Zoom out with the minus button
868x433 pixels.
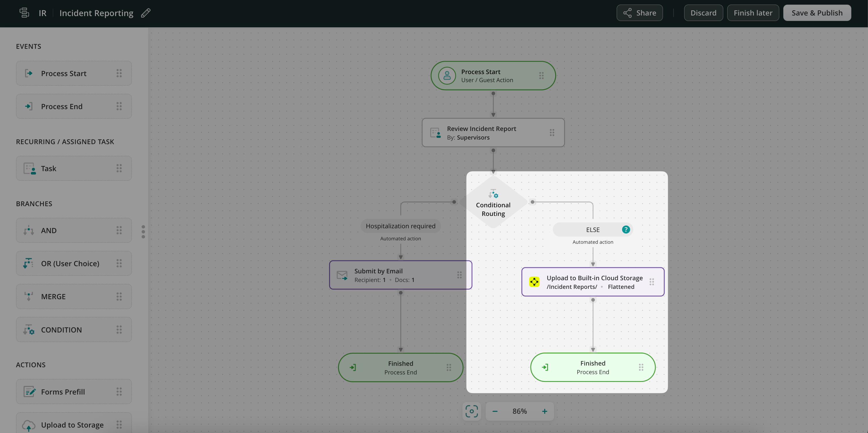(x=495, y=411)
